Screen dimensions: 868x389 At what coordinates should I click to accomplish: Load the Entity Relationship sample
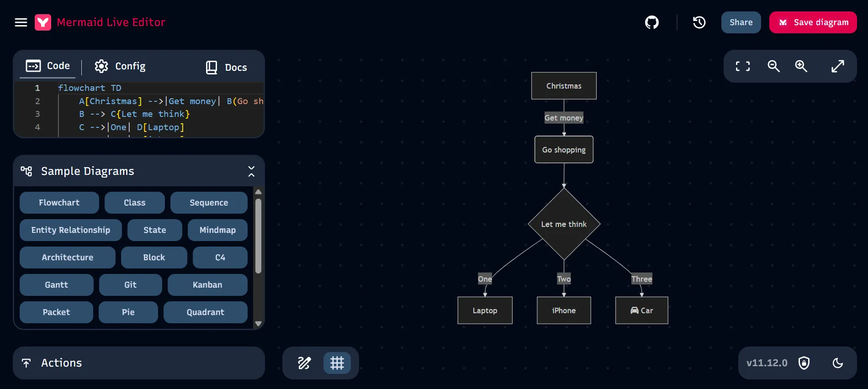(x=71, y=230)
